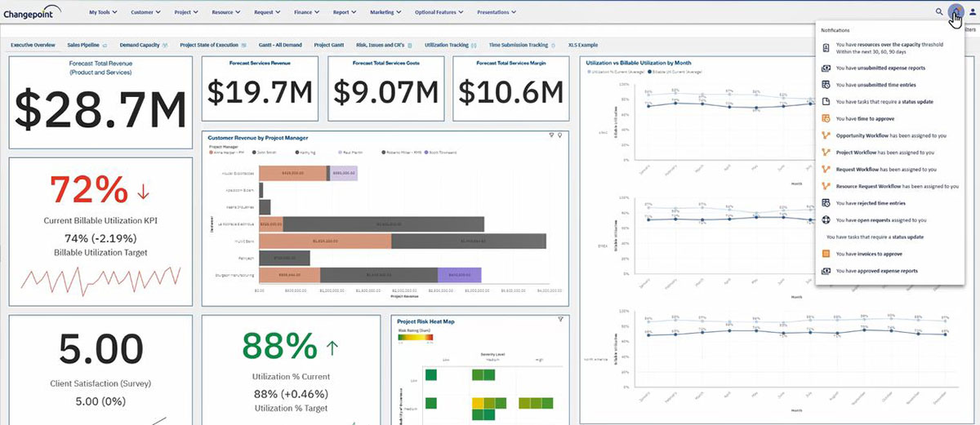Click filter icon on Customer Revenue chart
This screenshot has width=980, height=425.
(x=551, y=135)
